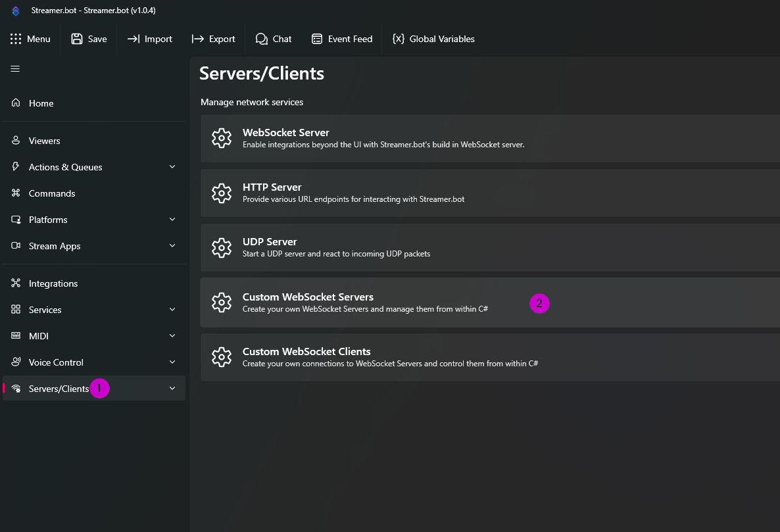Click the Global Variables braces icon
The image size is (780, 532).
pos(399,39)
